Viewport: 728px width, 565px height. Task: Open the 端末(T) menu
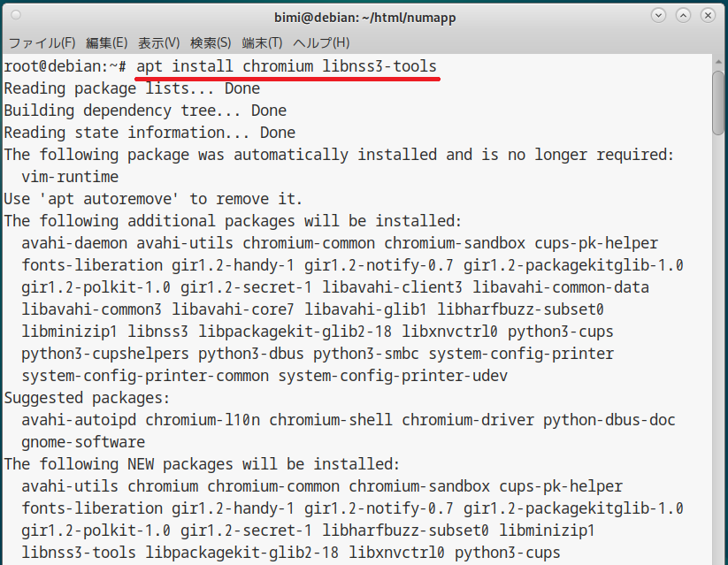point(262,42)
